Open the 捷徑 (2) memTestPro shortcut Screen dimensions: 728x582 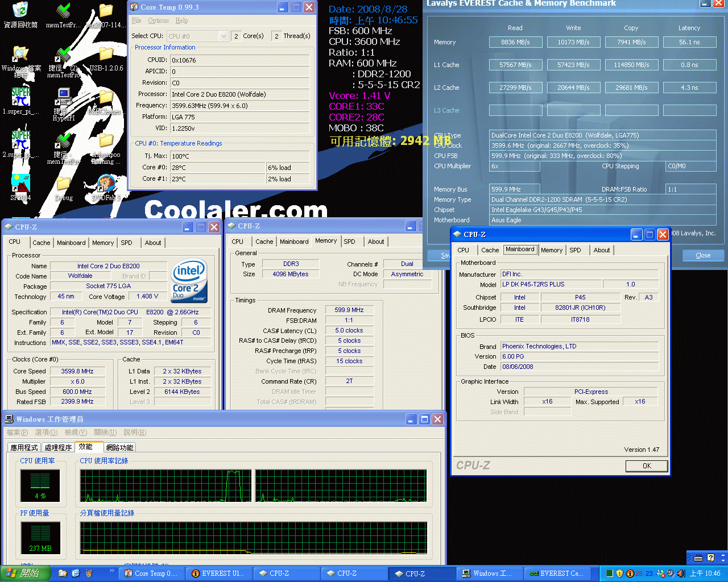click(63, 61)
